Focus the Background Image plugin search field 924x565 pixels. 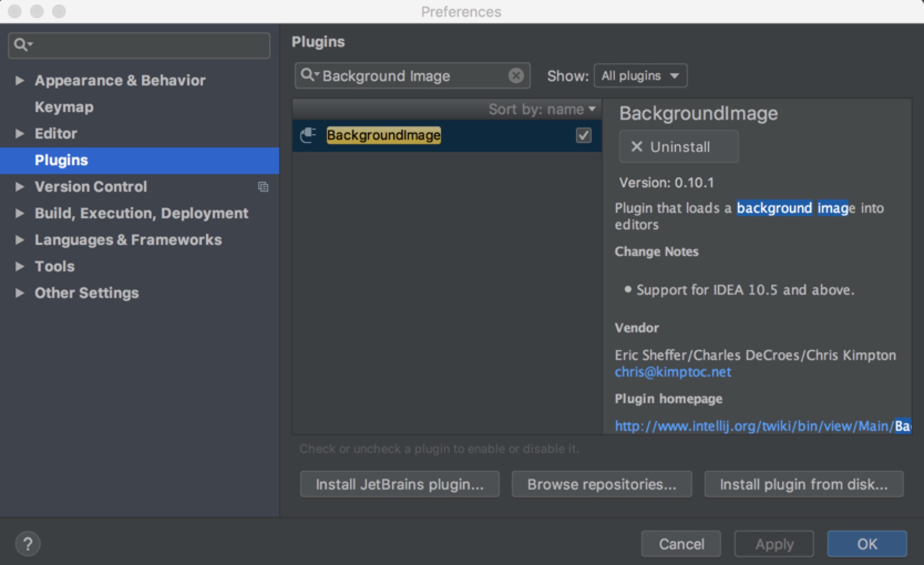412,75
